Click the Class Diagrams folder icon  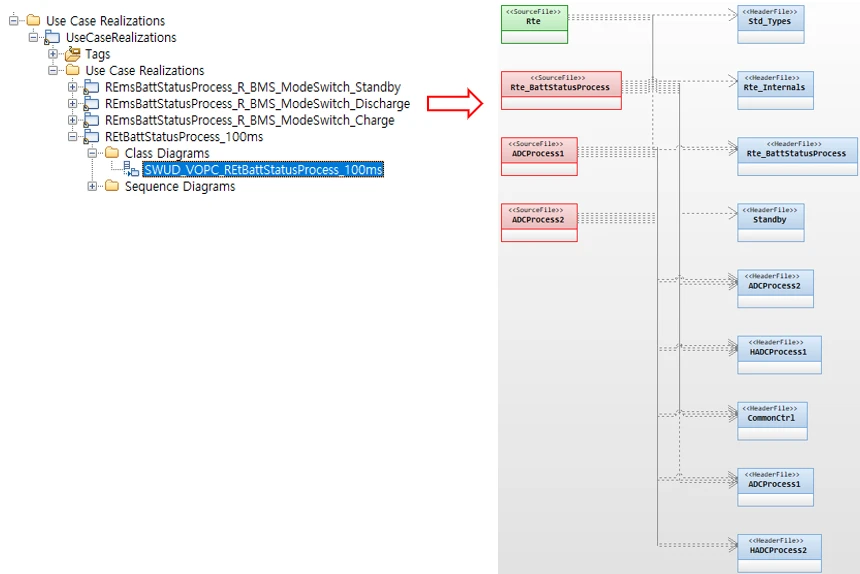pos(111,153)
